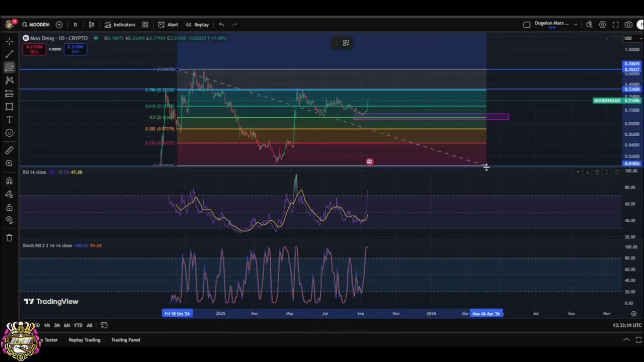Maximize the bottom panel icon
This screenshot has width=644, height=362.
click(x=638, y=340)
